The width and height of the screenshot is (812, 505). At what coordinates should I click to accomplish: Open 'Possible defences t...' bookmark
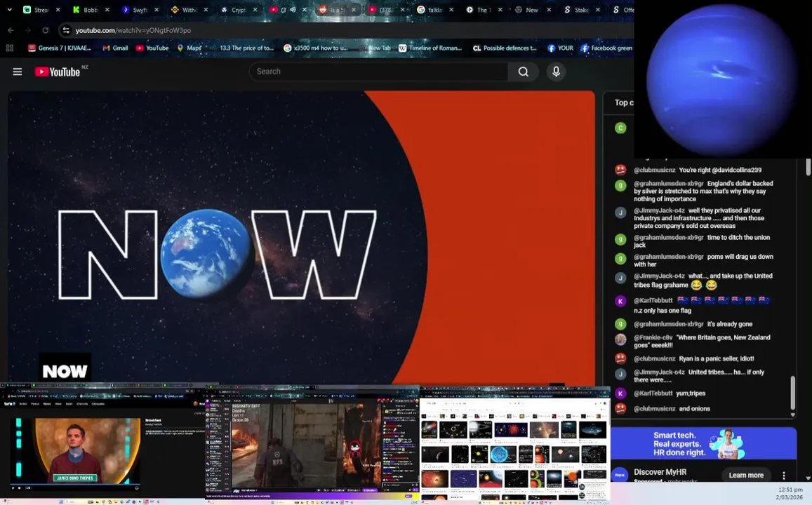coord(505,48)
